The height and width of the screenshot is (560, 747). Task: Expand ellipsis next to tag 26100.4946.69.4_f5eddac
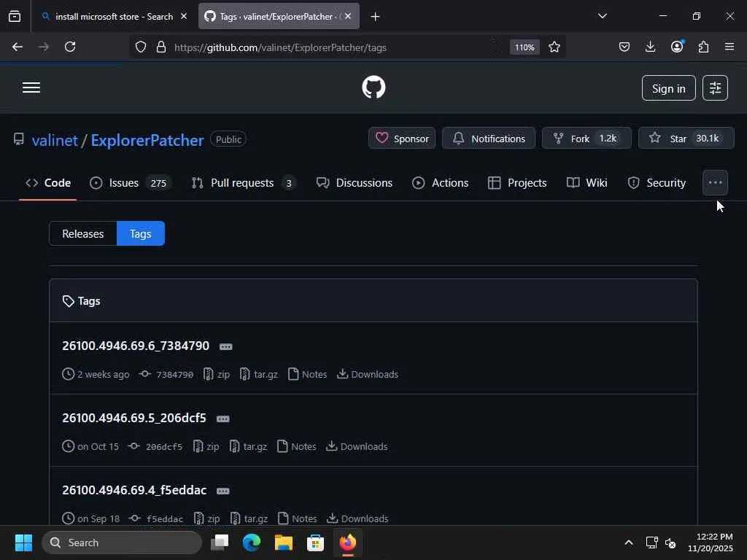(223, 491)
